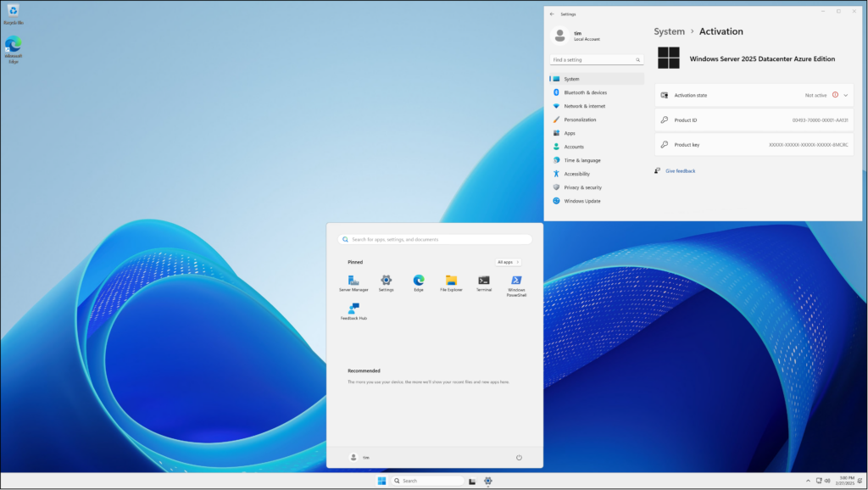The height and width of the screenshot is (490, 868).
Task: Open the tim user account in Start menu
Action: (359, 457)
